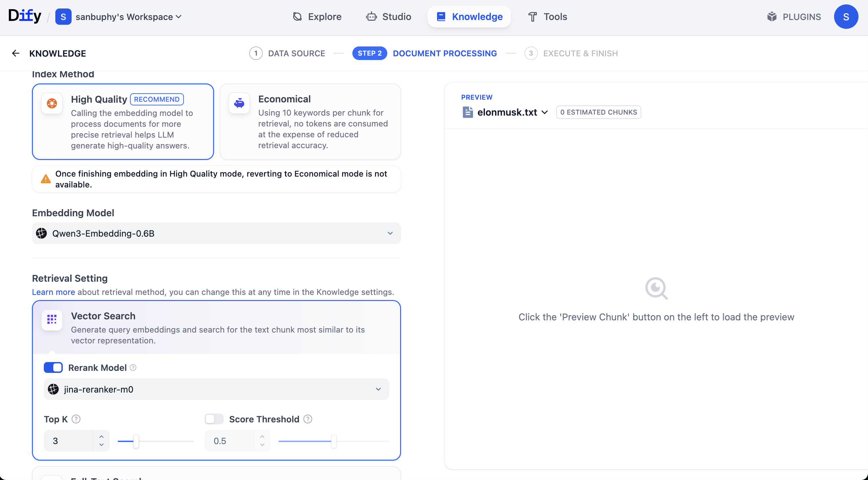868x480 pixels.
Task: Open the Learn more link
Action: [x=53, y=292]
